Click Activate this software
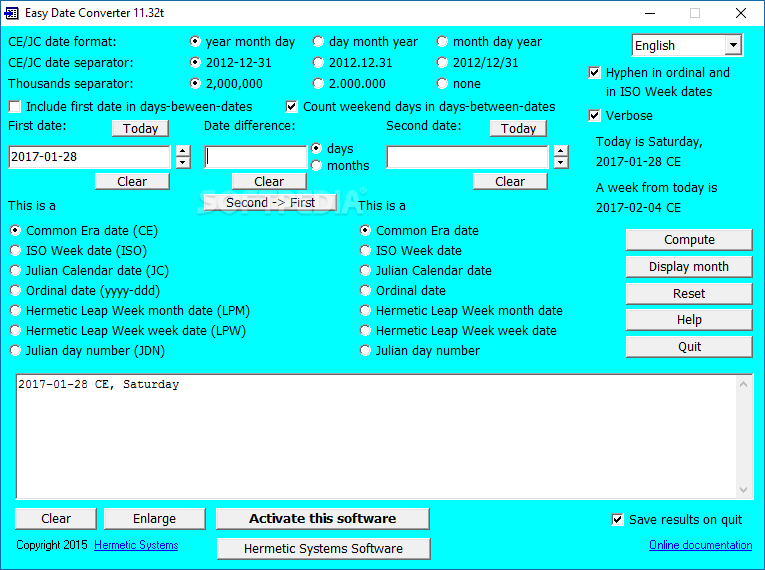 coord(322,519)
